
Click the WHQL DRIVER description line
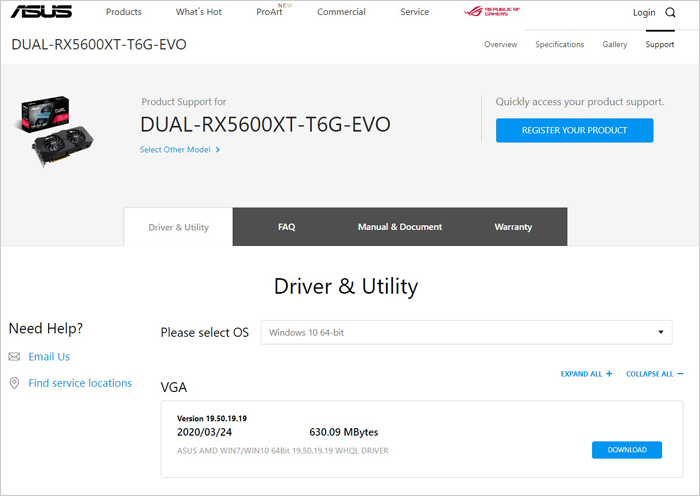[x=283, y=450]
